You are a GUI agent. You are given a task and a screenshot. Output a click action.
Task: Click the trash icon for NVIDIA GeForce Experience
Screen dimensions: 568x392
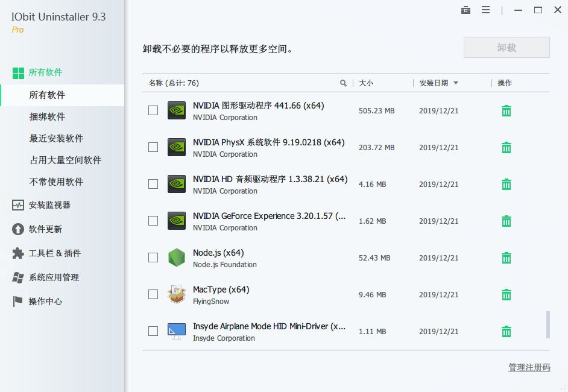click(x=506, y=221)
